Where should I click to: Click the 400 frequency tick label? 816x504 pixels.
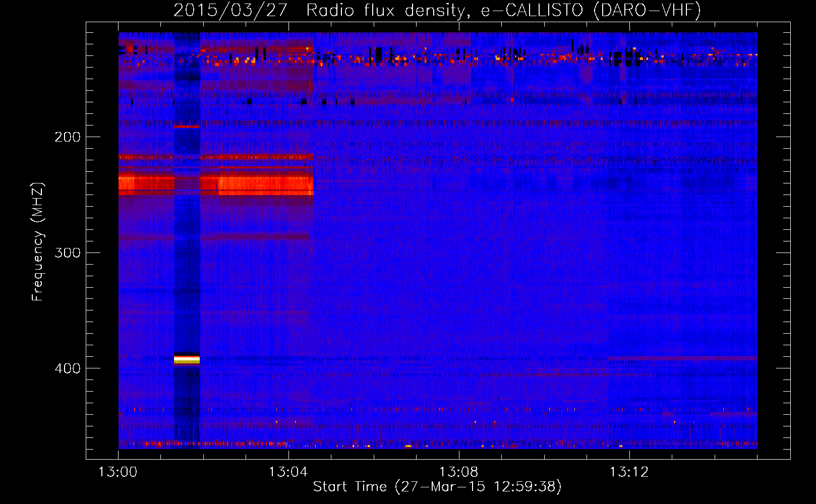tap(68, 368)
